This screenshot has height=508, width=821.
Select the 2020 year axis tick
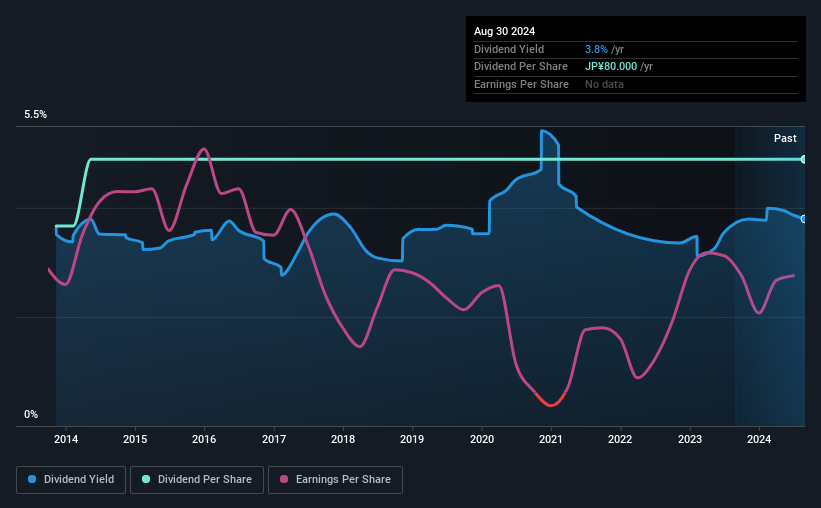click(482, 438)
